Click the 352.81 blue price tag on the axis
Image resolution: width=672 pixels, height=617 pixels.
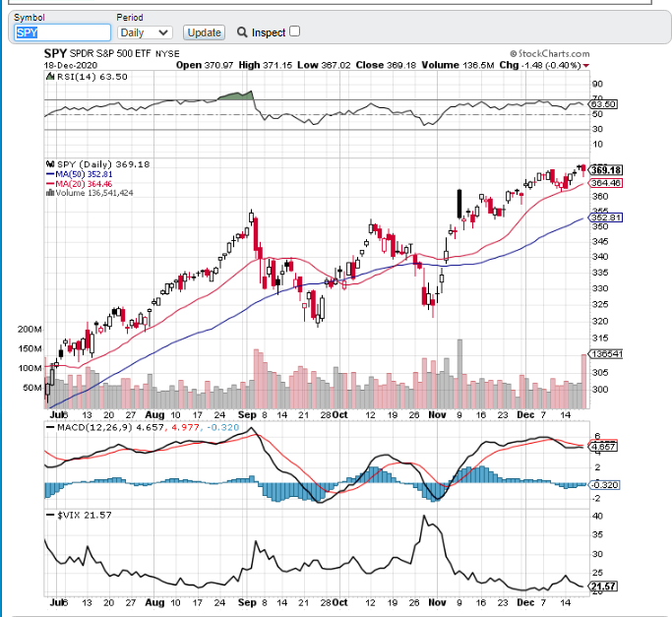click(606, 217)
